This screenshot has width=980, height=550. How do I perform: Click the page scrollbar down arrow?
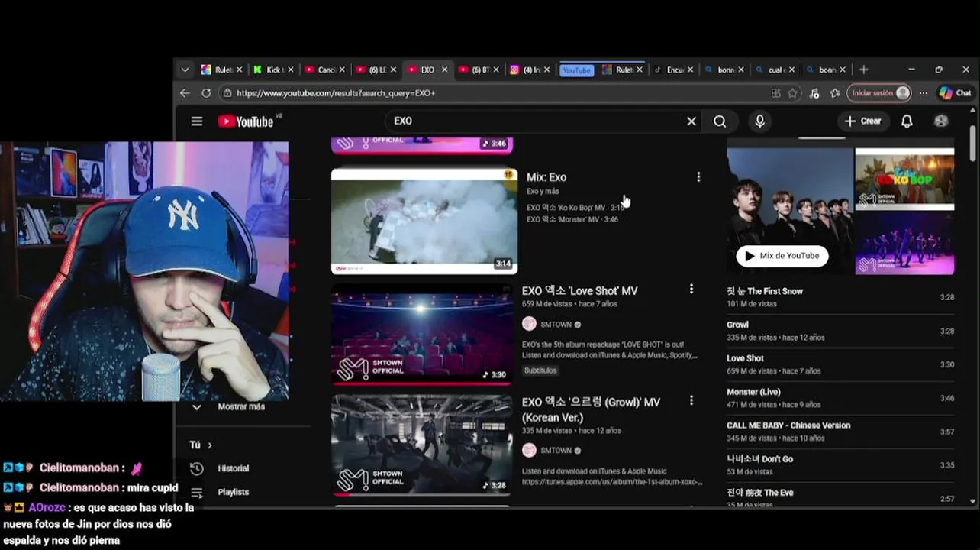pos(972,501)
